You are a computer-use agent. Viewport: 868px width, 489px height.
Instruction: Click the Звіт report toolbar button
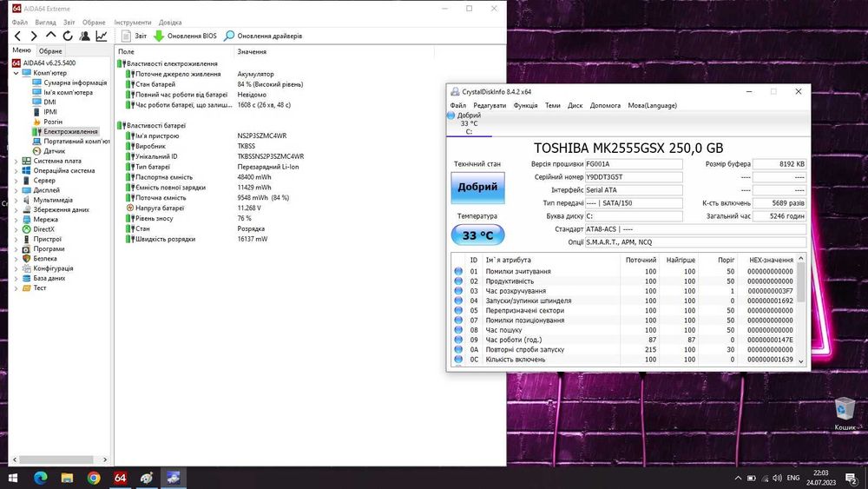134,36
